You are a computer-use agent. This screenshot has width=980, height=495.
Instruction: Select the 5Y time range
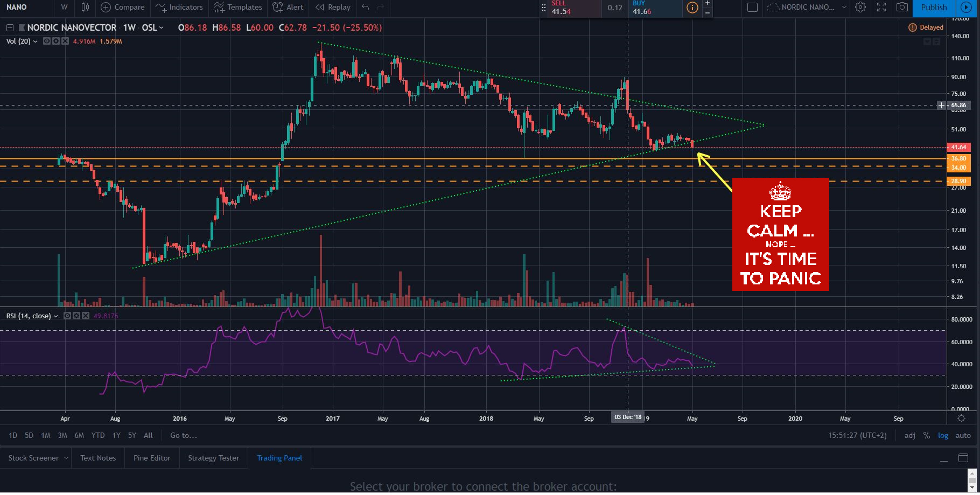coord(132,435)
